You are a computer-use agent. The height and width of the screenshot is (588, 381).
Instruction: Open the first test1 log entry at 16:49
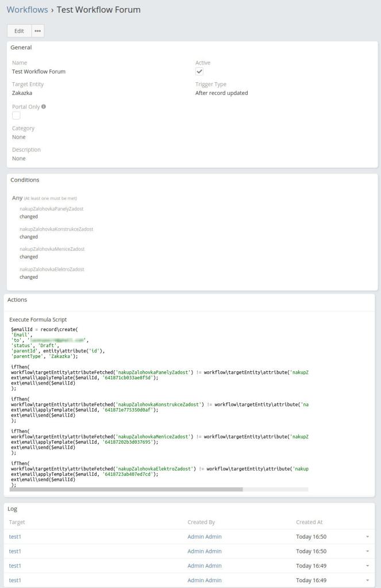coord(15,566)
